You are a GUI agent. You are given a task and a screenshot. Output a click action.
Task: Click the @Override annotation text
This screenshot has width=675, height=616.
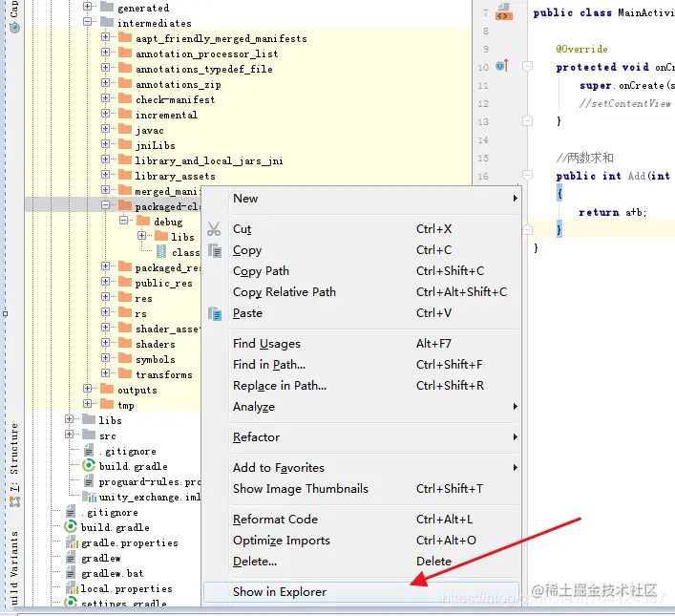click(581, 49)
